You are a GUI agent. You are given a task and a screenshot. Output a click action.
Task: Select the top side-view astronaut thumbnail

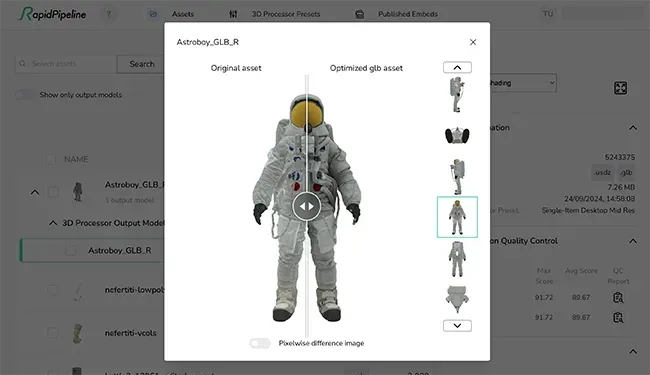tap(457, 95)
